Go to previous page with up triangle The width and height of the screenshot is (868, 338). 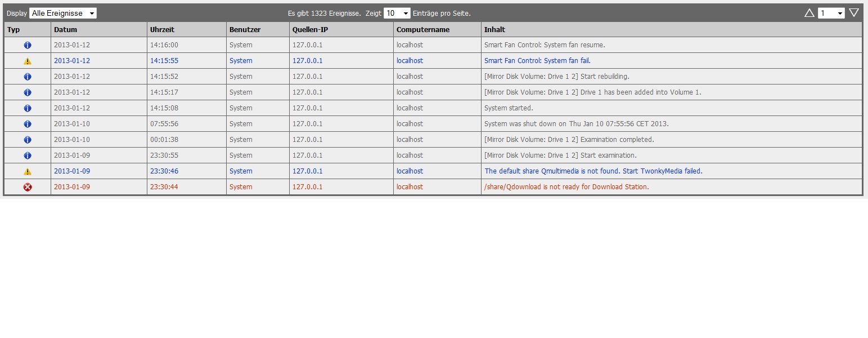[x=809, y=13]
